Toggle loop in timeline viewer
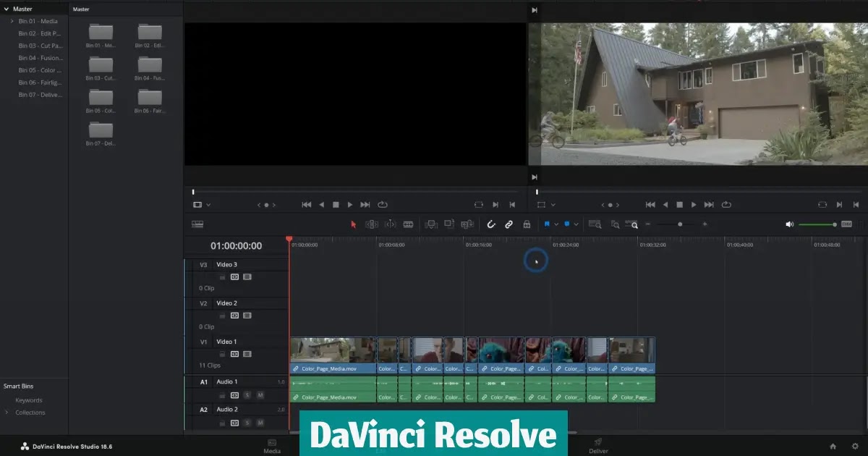The image size is (868, 456). (726, 205)
